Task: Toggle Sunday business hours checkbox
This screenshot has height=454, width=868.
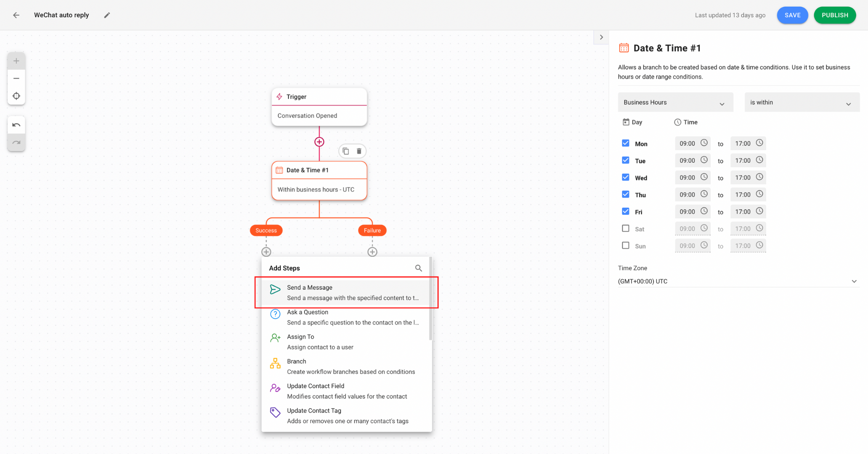Action: (626, 245)
